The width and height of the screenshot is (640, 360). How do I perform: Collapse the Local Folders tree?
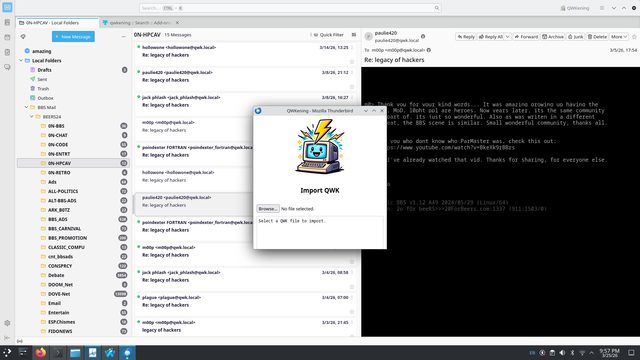pos(21,60)
